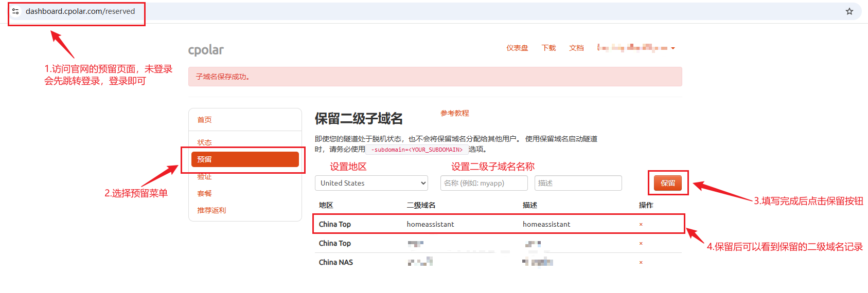Delete the second China Top subdomain entry

pos(641,244)
